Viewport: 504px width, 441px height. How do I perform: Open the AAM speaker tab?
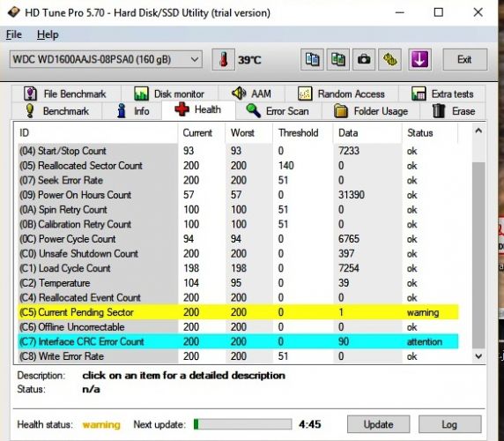click(x=251, y=93)
